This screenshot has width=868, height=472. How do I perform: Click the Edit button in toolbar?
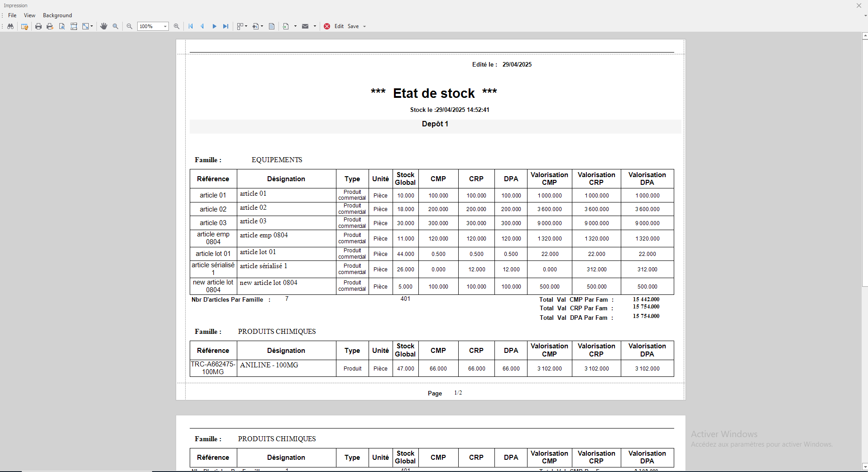[339, 26]
